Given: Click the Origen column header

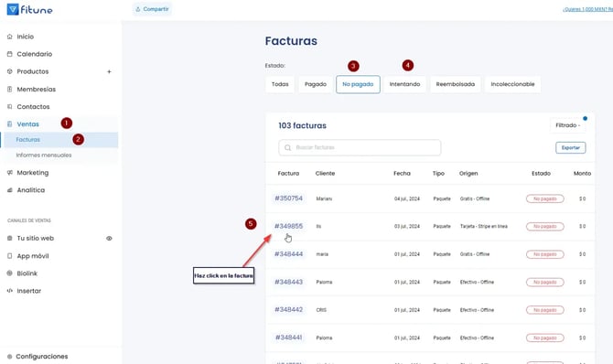Looking at the screenshot, I should [468, 173].
